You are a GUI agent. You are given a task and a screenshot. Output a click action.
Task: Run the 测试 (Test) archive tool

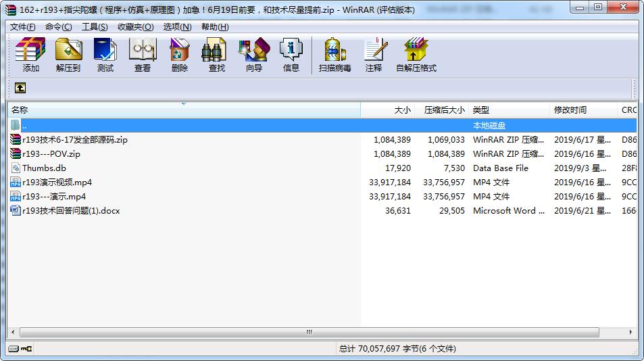[105, 55]
